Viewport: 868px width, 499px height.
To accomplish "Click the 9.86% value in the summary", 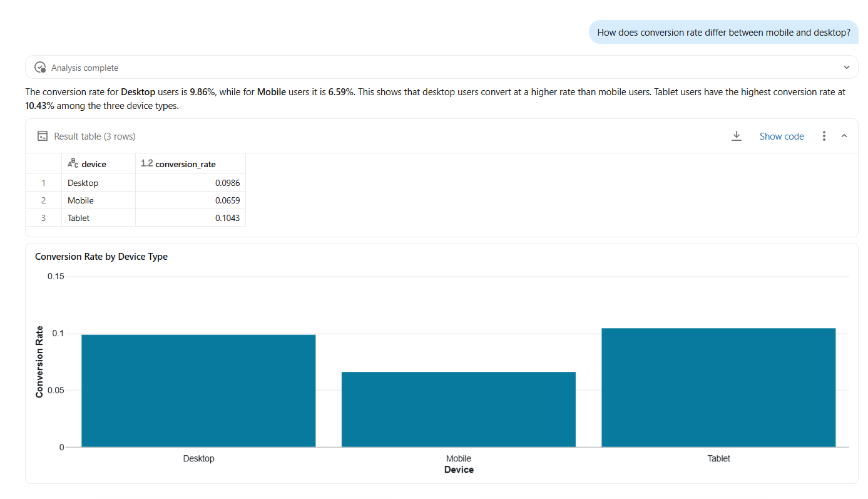I will click(202, 92).
